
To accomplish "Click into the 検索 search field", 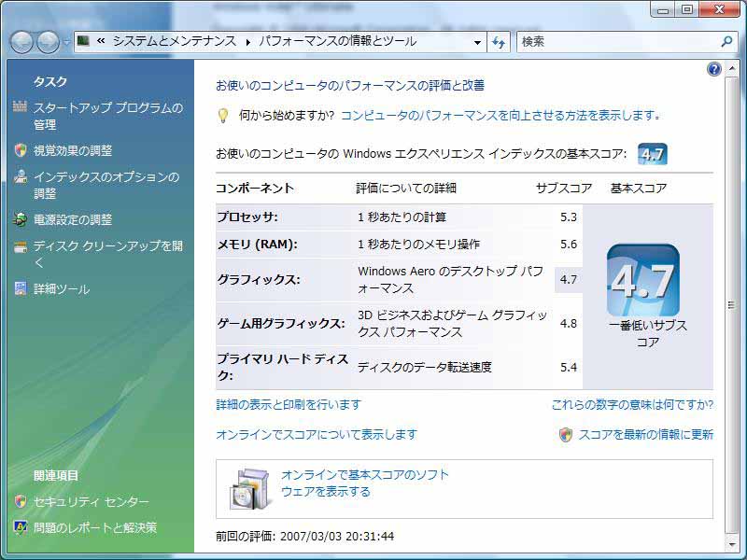I will point(618,42).
